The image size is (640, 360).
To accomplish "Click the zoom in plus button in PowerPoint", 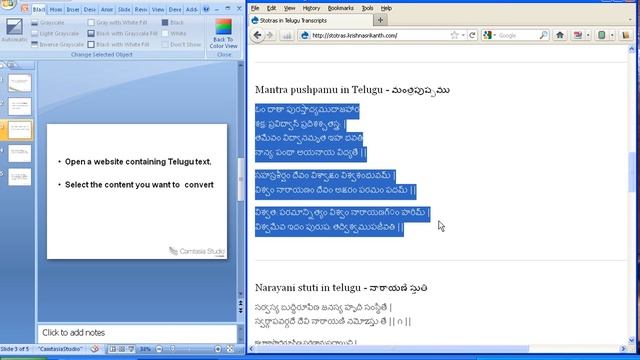I will (218, 349).
